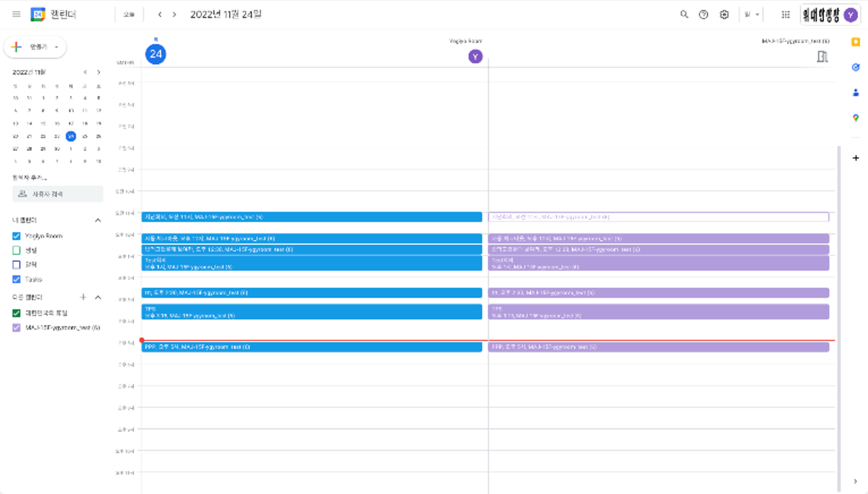Toggle the Tasks calendar checkbox
868x494 pixels.
pos(16,279)
